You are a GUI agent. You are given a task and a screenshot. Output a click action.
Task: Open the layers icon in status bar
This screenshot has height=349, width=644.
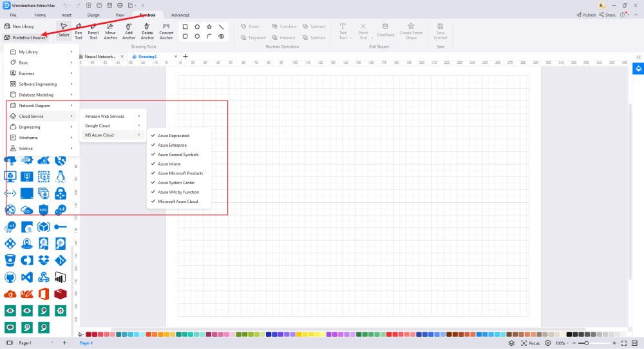511,343
